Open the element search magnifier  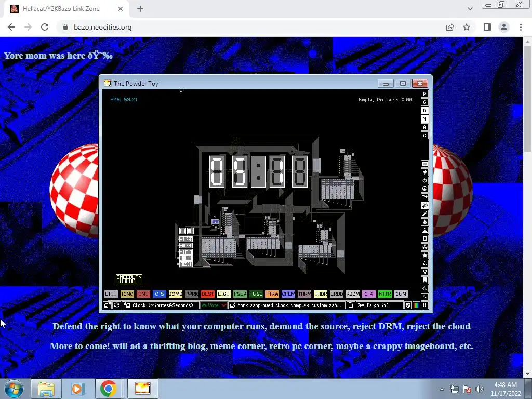pos(424,297)
